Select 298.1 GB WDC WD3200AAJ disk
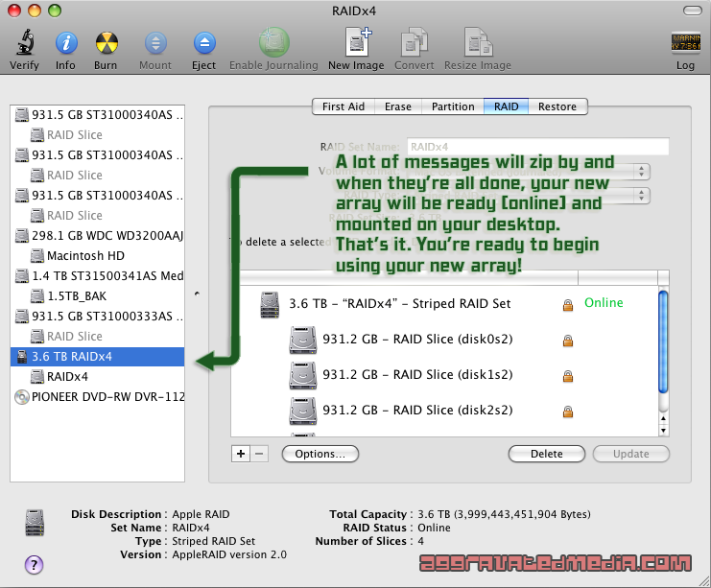 coord(98,236)
